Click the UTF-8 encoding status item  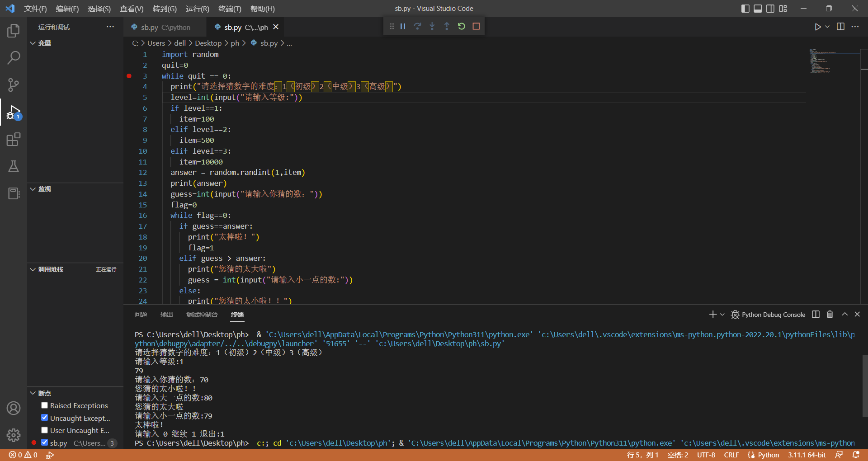tap(706, 455)
